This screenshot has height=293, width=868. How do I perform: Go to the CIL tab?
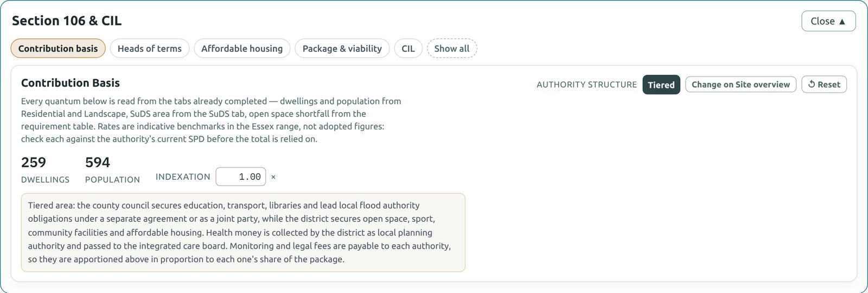(x=408, y=49)
